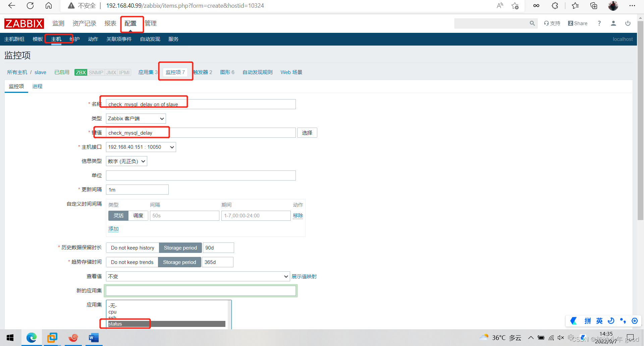Select 调度 interval type
The height and width of the screenshot is (346, 644).
138,216
